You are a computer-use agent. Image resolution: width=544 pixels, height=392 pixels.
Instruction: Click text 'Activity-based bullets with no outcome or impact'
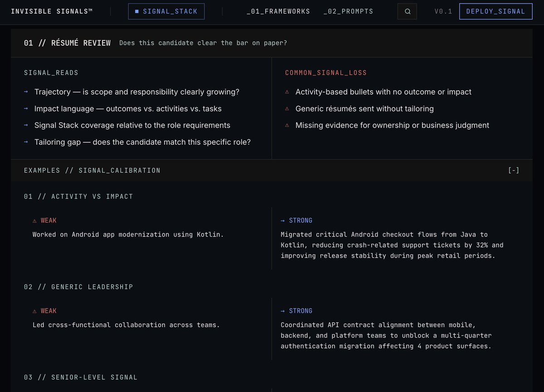pos(384,92)
